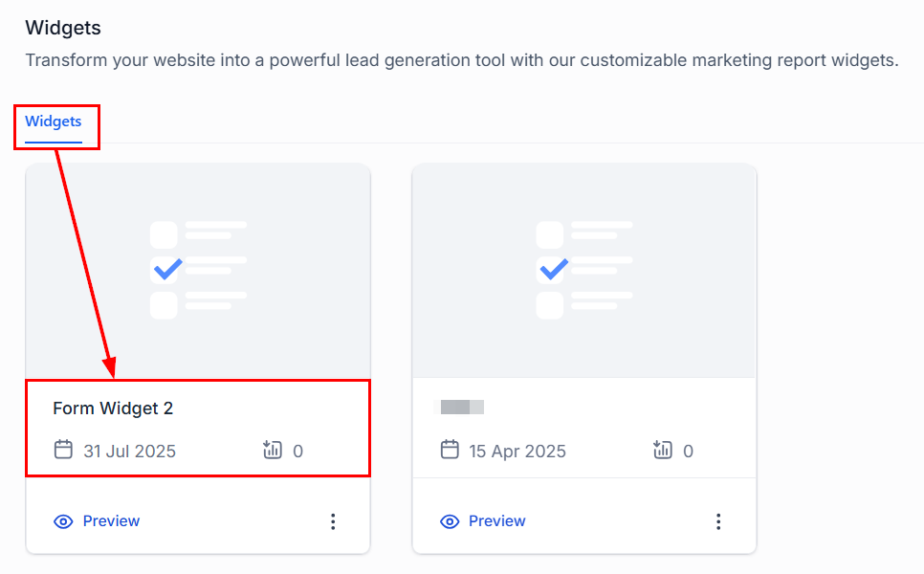Select the 15 Apr 2025 widget thumbnail

tap(584, 271)
